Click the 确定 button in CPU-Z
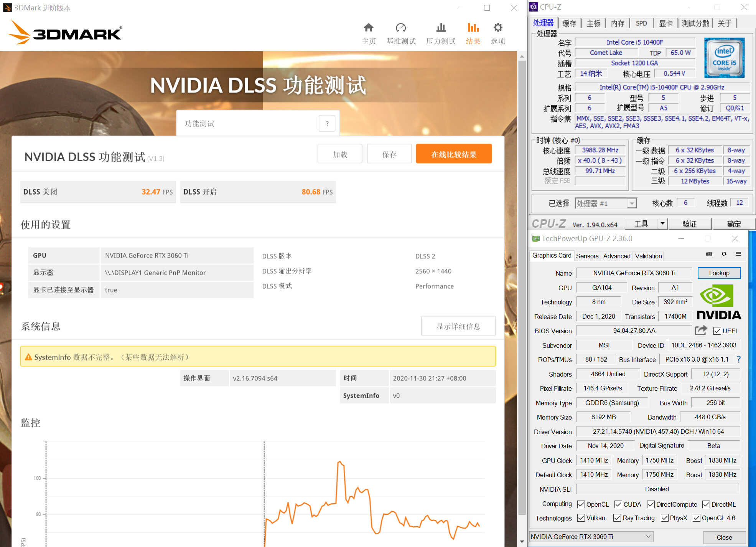 pyautogui.click(x=734, y=224)
